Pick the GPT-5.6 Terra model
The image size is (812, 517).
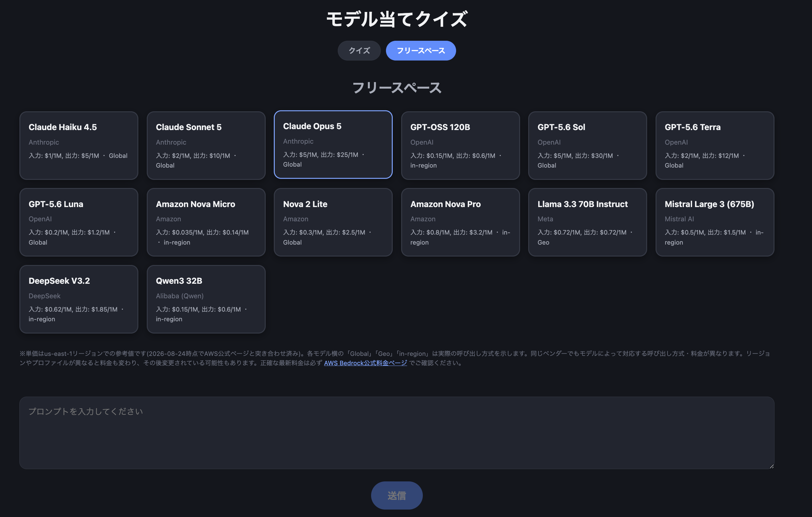coord(715,146)
